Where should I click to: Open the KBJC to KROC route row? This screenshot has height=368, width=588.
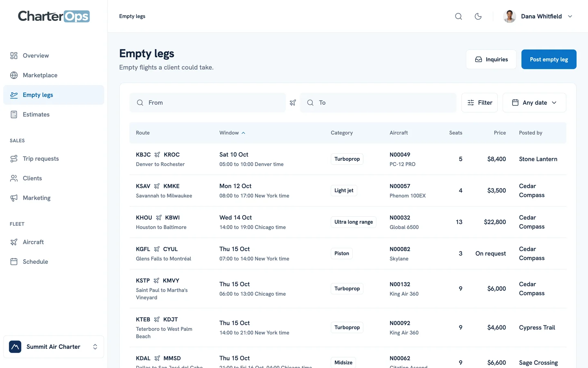348,159
